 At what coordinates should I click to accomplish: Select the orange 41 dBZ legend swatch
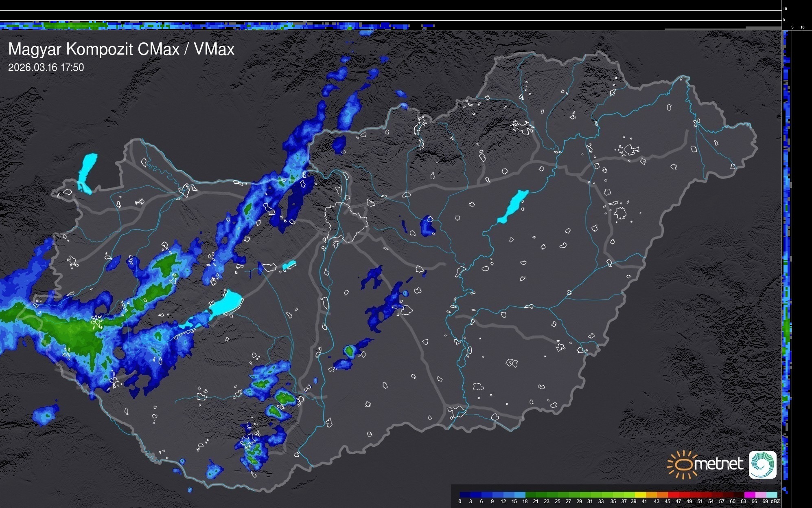tap(651, 495)
